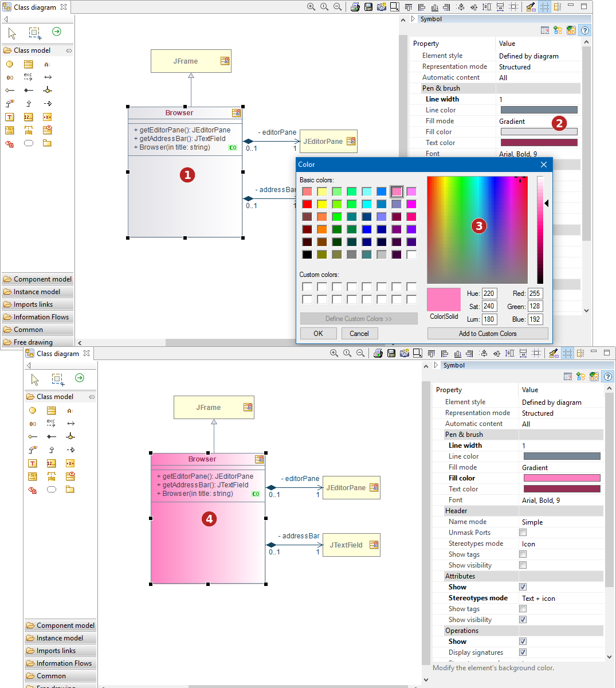Select the JFrame class in the gray Browser diagram
This screenshot has height=688, width=616.
pos(191,61)
